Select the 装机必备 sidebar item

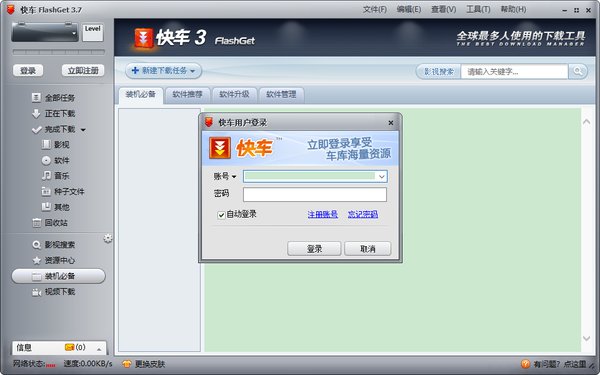click(x=59, y=276)
